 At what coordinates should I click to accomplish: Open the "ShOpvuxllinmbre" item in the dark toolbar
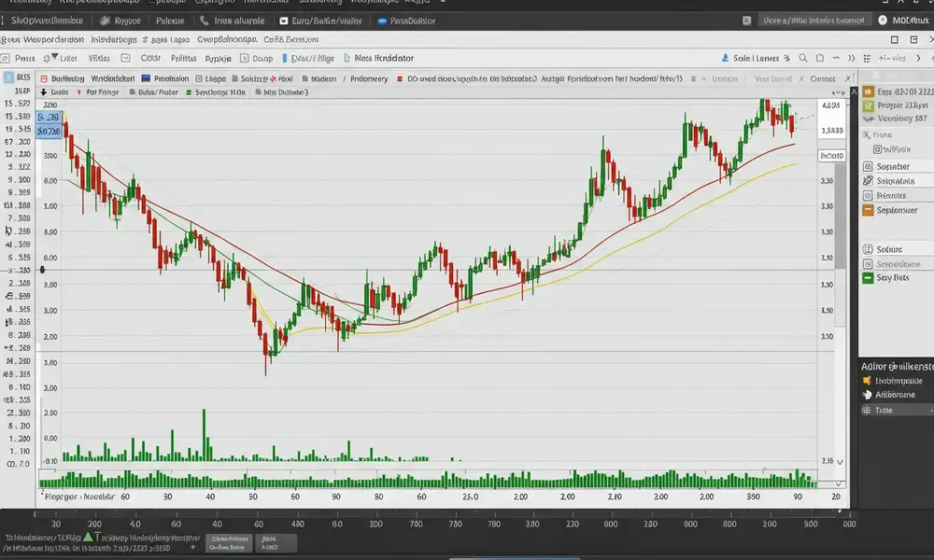[x=47, y=21]
